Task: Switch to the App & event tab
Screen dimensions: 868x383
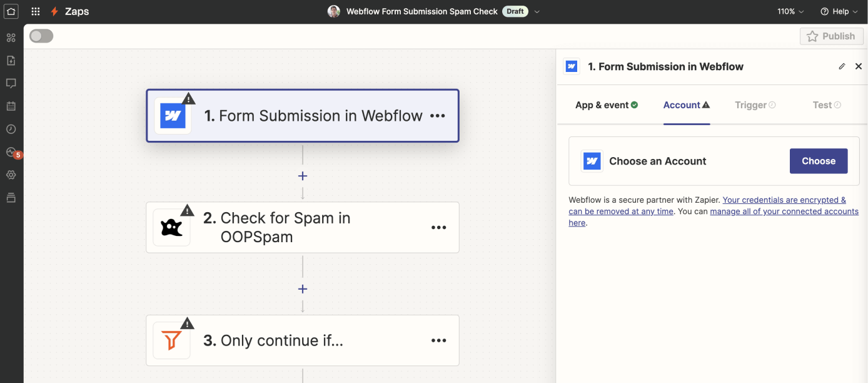Action: (x=607, y=105)
